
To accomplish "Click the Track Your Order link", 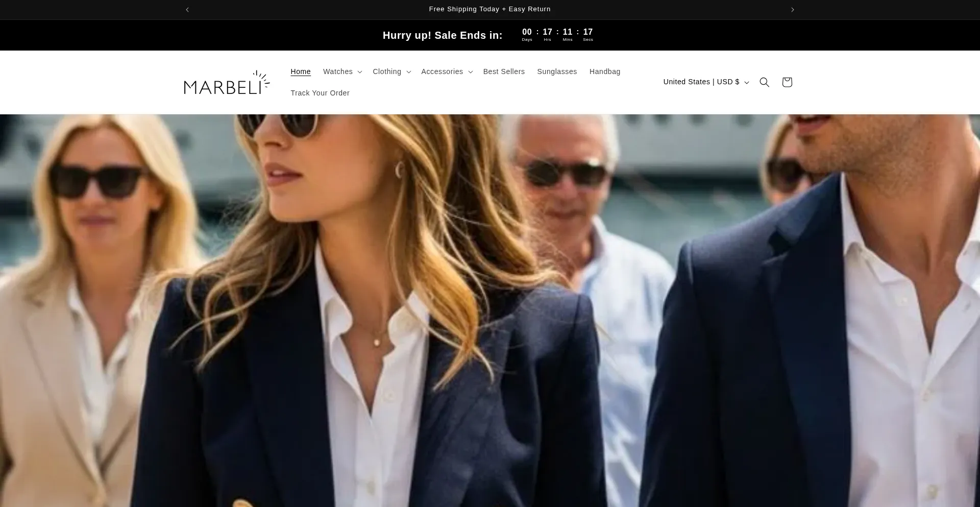I will tap(320, 93).
